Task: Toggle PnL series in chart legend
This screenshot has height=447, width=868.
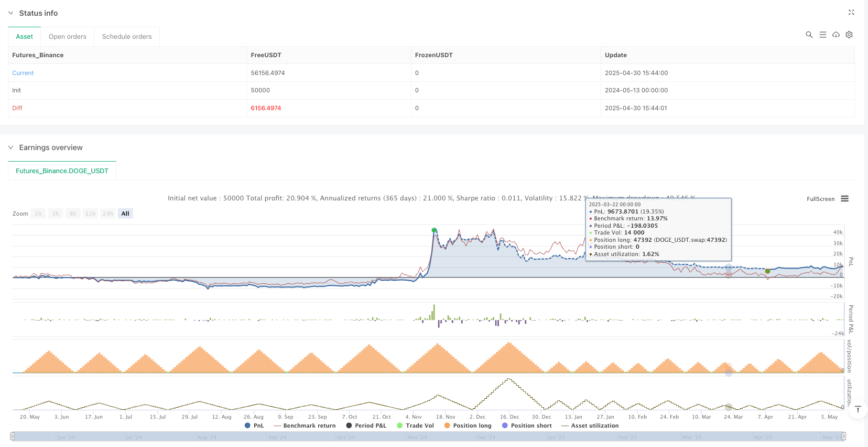Action: tap(255, 425)
